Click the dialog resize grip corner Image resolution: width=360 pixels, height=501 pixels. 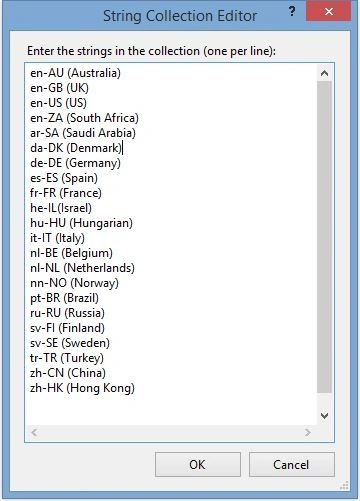tap(345, 485)
